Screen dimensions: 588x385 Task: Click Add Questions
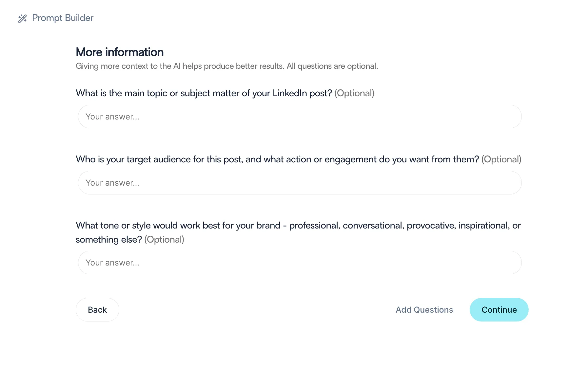[x=424, y=310]
